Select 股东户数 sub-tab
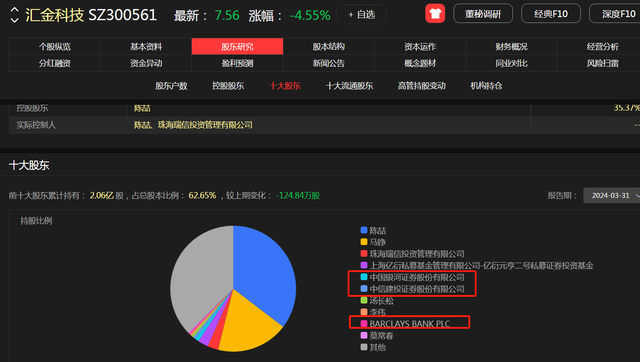The image size is (640, 362). tap(171, 86)
